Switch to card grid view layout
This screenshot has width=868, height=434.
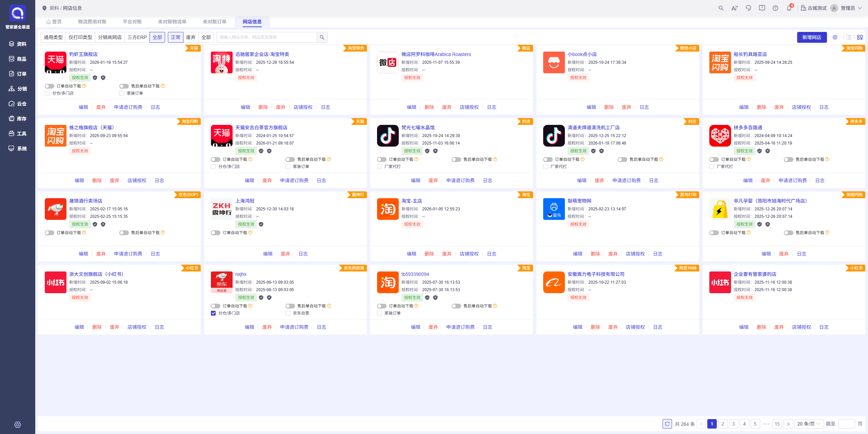[x=860, y=37]
